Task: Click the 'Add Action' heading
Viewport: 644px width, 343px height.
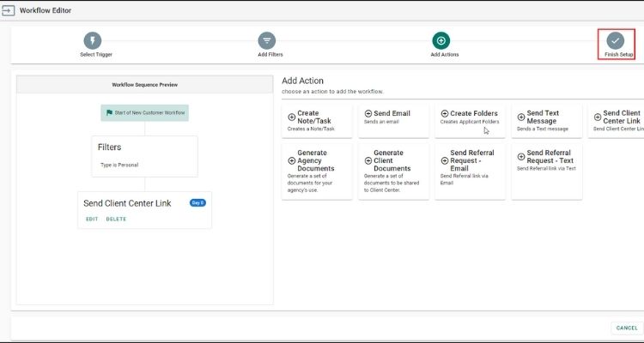Action: click(303, 81)
